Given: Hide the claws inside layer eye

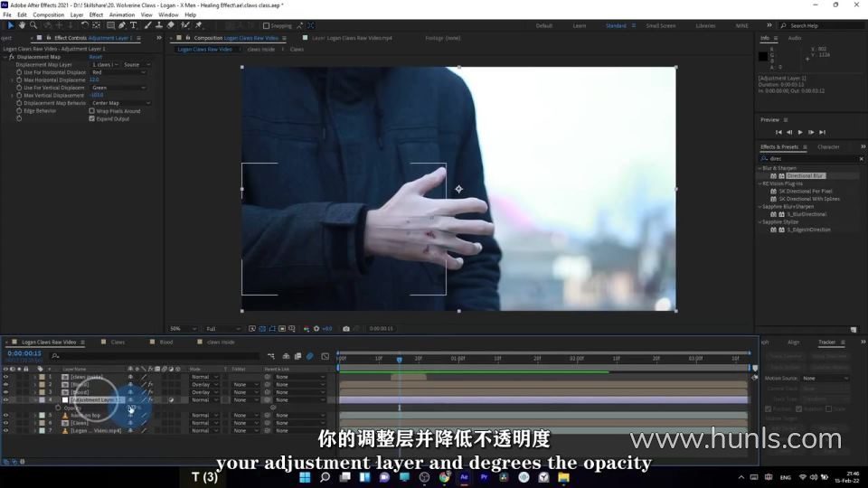Looking at the screenshot, I should (x=5, y=377).
